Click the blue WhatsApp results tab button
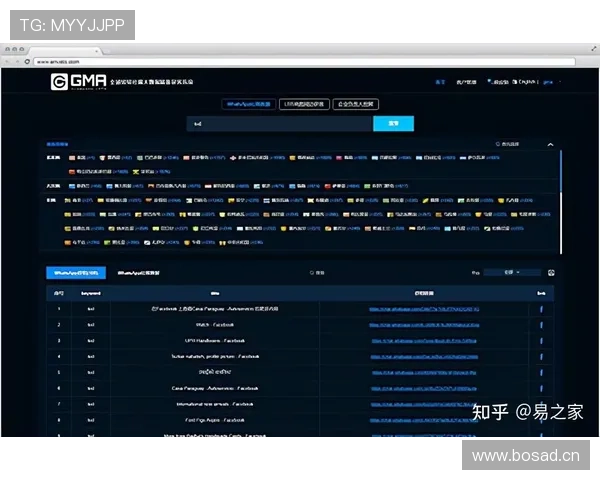 click(75, 272)
